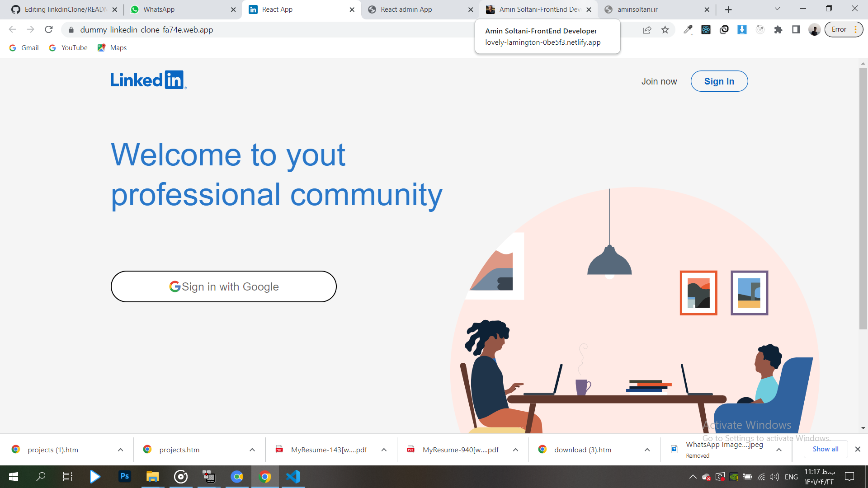Image resolution: width=868 pixels, height=488 pixels.
Task: Click the LinkedIn logo on page
Action: (x=148, y=80)
